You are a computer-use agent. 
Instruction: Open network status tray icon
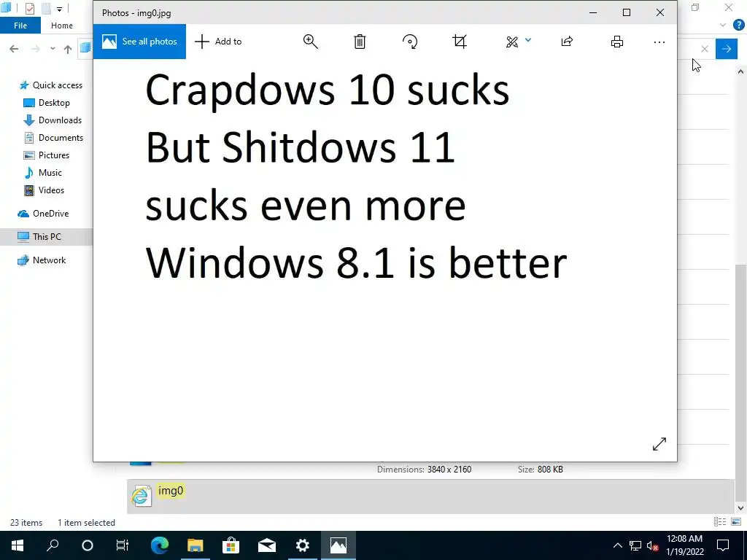(x=635, y=545)
